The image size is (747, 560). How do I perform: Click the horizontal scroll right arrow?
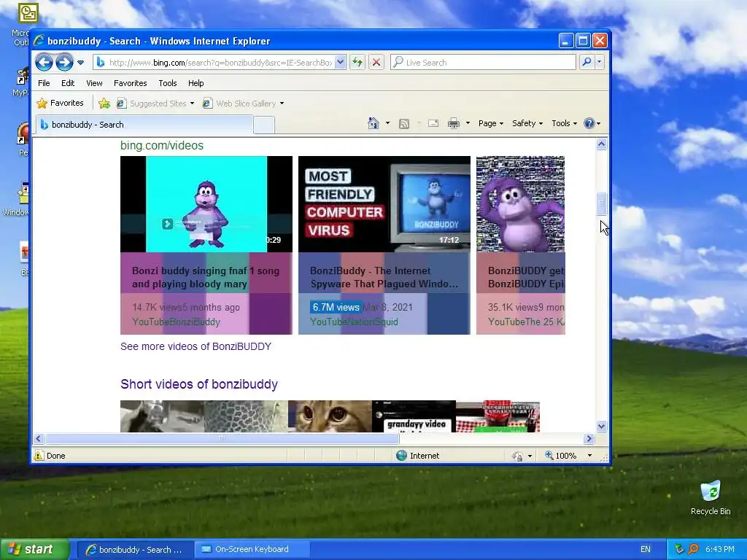coord(589,438)
